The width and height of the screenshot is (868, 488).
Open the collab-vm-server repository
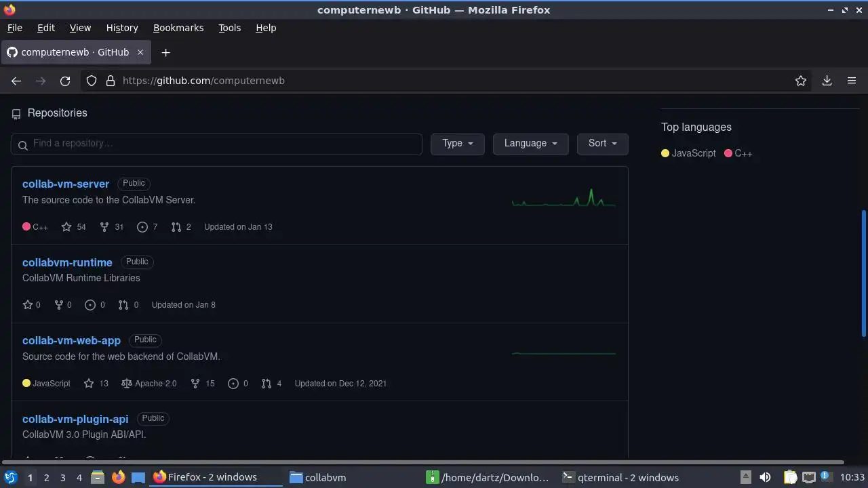66,184
